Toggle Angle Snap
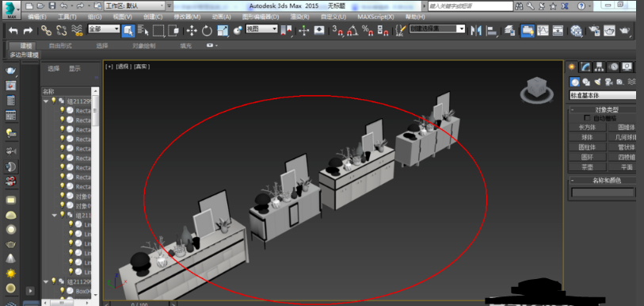Screen dimensions: 644x306 tap(352, 30)
